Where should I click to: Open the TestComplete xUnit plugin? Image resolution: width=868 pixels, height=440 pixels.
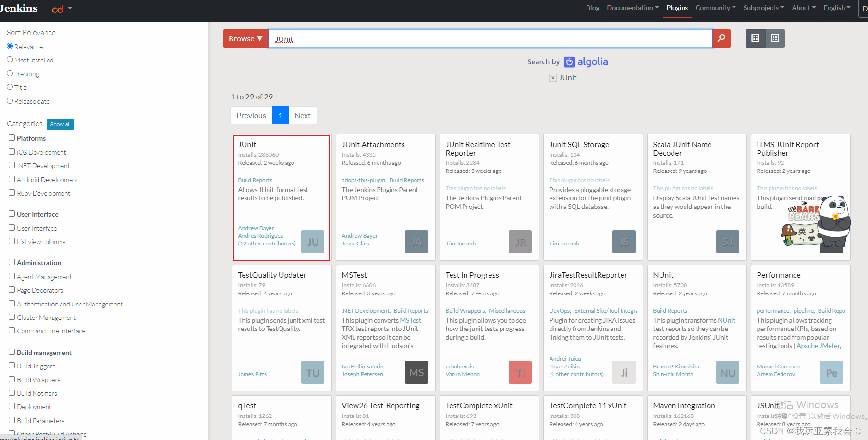(479, 406)
